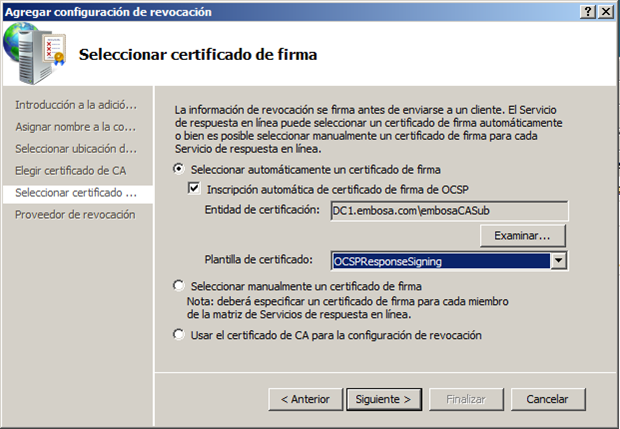Click the help question mark button

tap(585, 11)
